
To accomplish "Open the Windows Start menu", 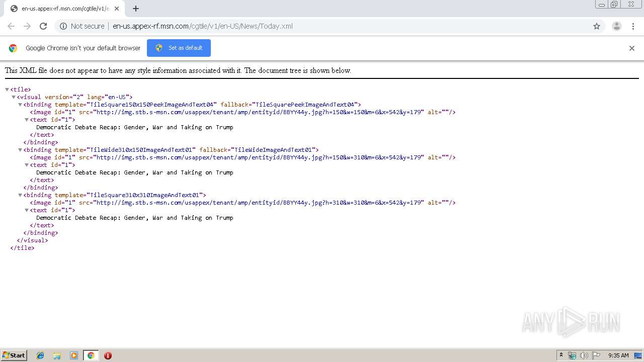I will 14,355.
